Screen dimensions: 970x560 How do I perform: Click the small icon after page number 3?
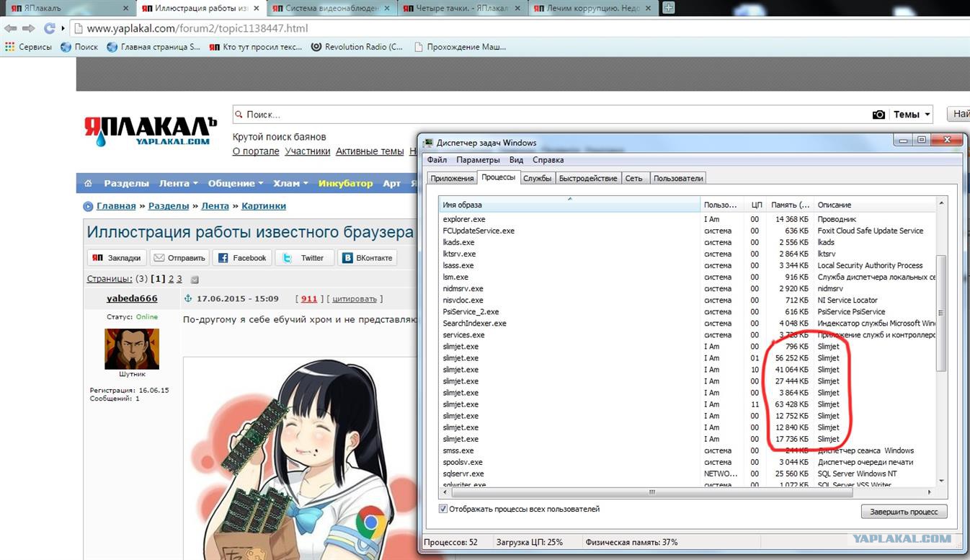tap(195, 280)
